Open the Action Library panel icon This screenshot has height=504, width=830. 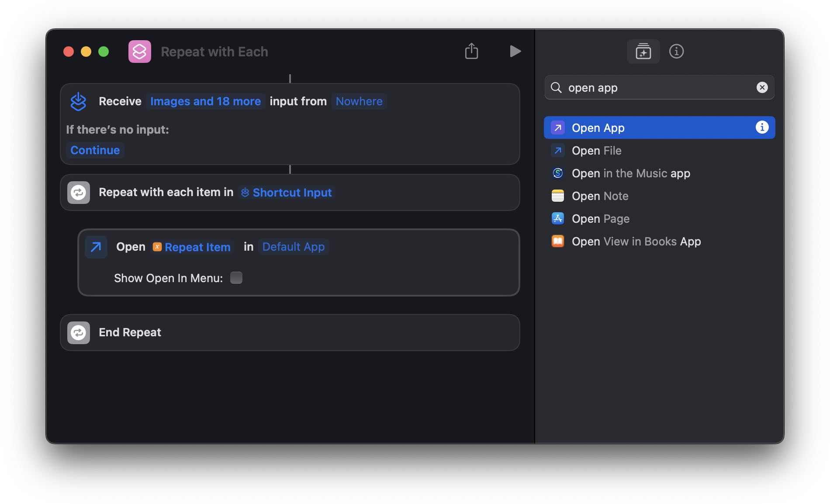[643, 52]
